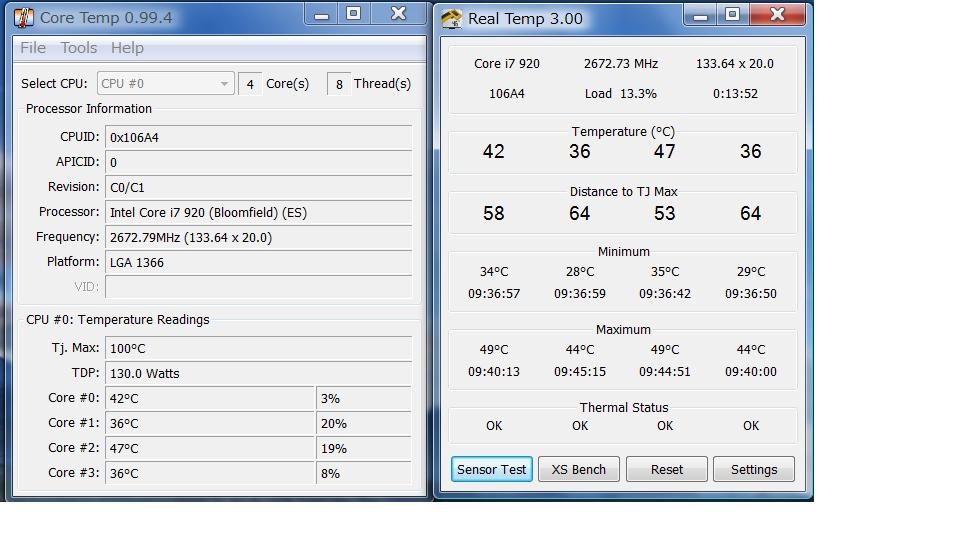Click the Minimum 34°C value
The image size is (960, 540).
(x=494, y=271)
